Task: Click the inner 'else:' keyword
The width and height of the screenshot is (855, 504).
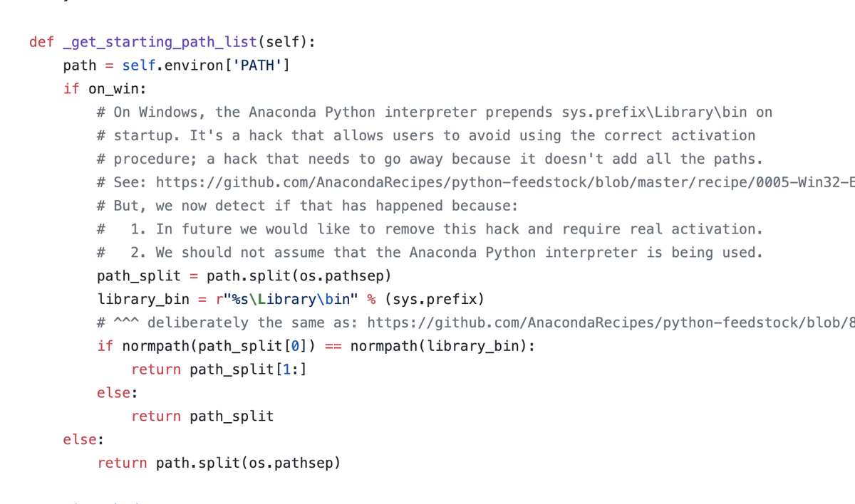Action: coord(118,392)
